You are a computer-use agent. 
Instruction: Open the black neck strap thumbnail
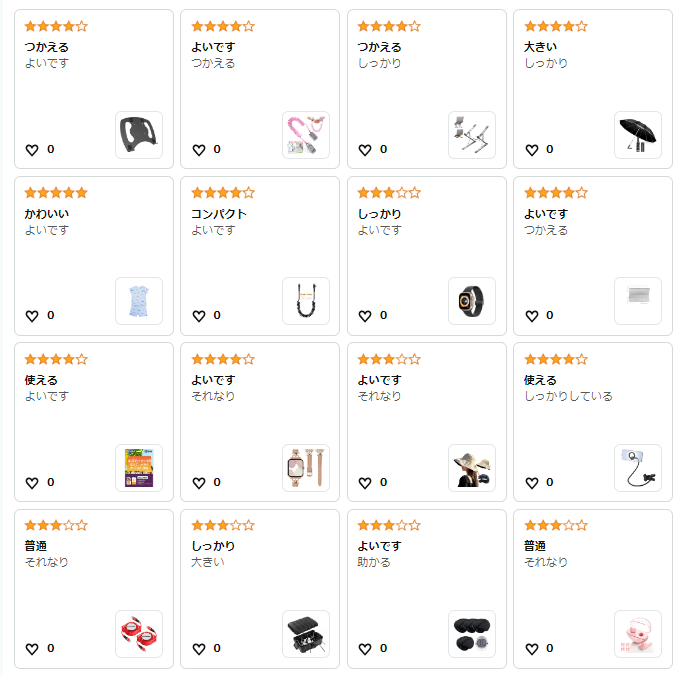[305, 301]
